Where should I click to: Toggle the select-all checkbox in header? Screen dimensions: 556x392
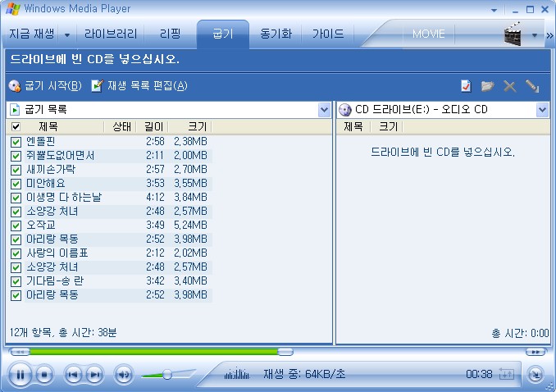tap(16, 126)
